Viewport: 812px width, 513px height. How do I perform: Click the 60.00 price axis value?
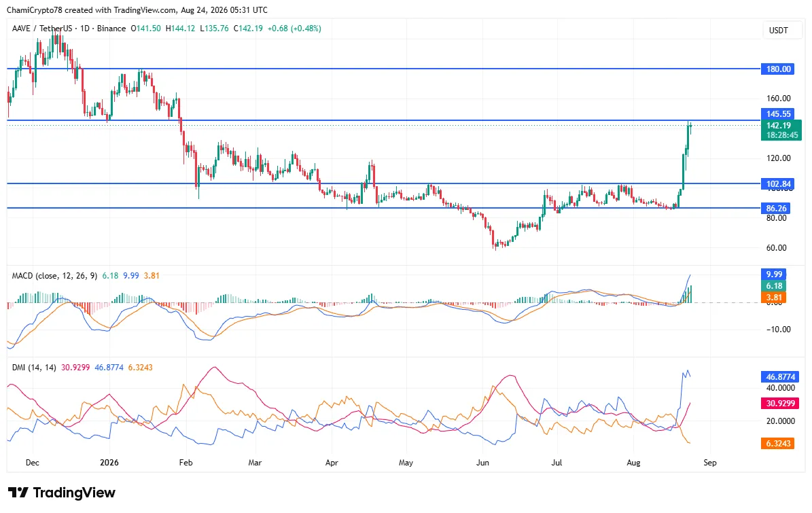coord(776,248)
